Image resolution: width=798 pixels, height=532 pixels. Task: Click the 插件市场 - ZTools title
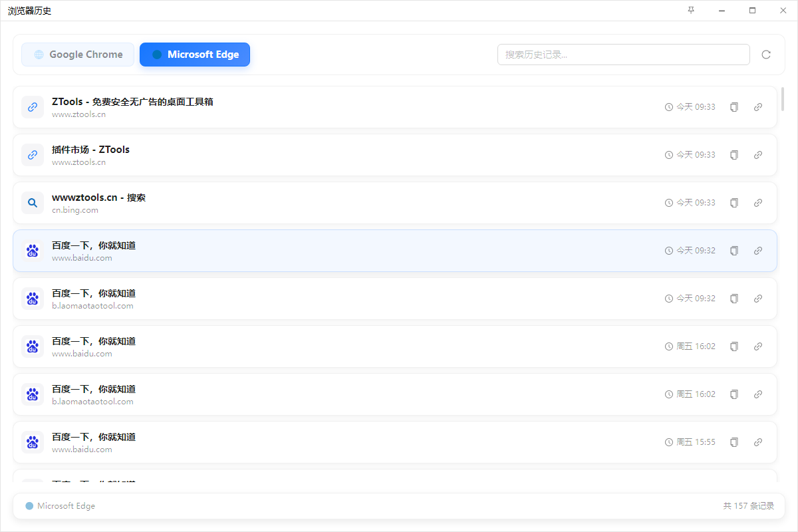[90, 150]
